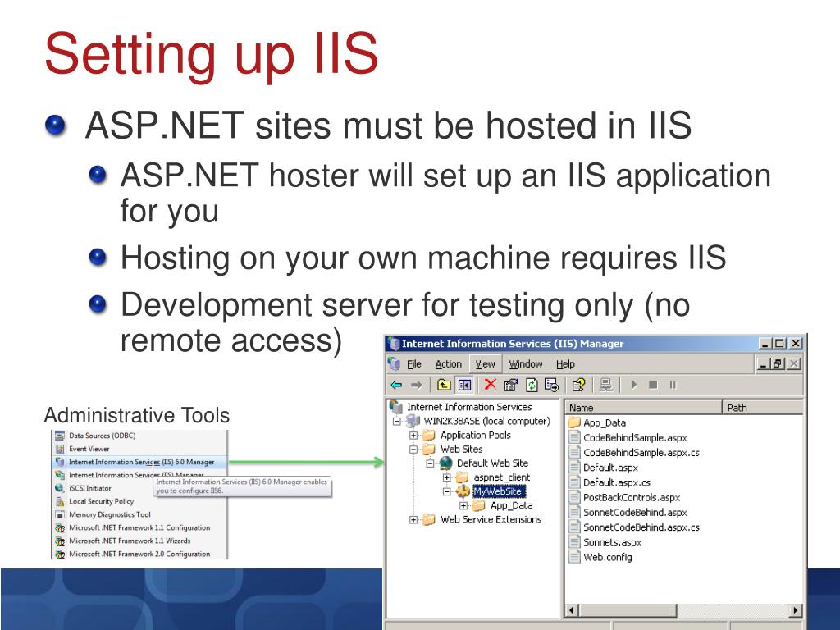840x630 pixels.
Task: Click the IIS Manager title bar icon
Action: pyautogui.click(x=395, y=344)
